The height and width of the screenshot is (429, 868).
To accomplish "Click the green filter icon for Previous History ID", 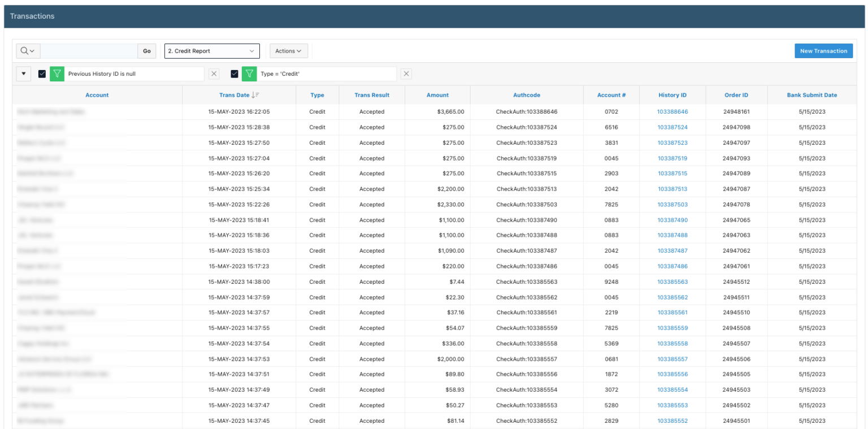I will (x=57, y=73).
